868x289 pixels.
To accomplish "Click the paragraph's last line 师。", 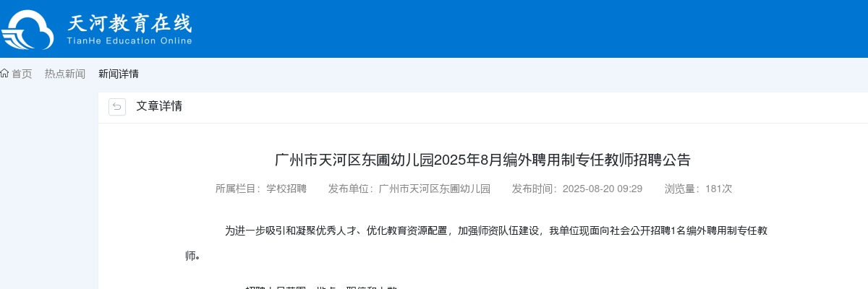I will 192,256.
